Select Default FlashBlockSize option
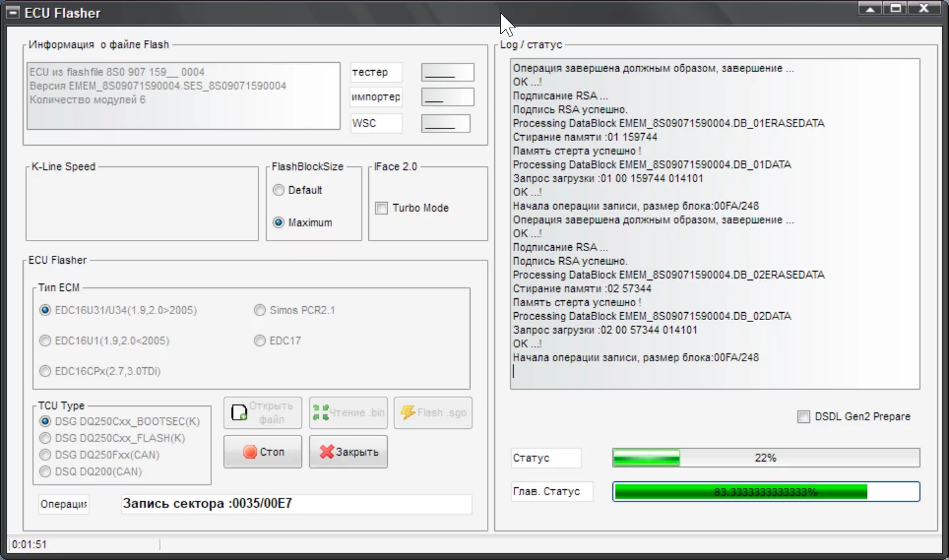This screenshot has width=949, height=560. pyautogui.click(x=278, y=190)
